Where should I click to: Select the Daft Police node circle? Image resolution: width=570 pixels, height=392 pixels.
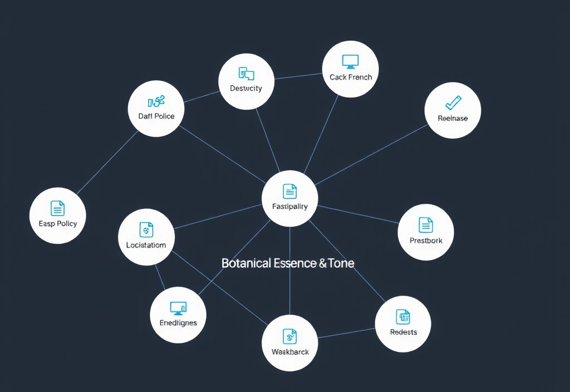pos(156,109)
